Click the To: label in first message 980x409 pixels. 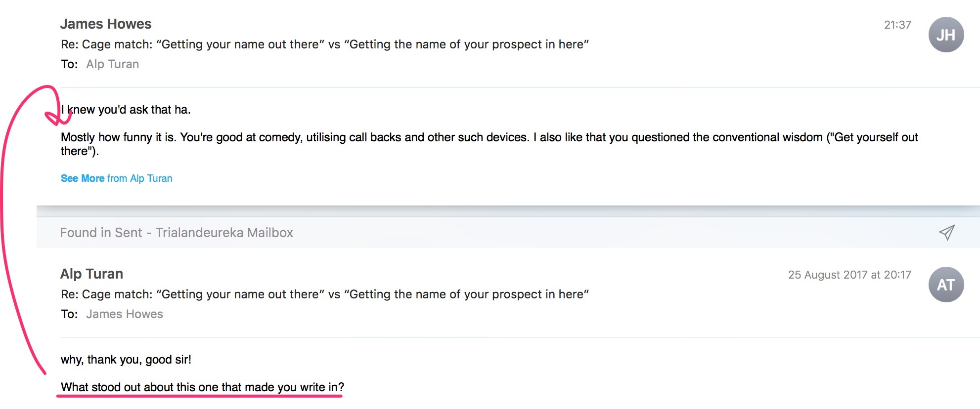point(69,64)
